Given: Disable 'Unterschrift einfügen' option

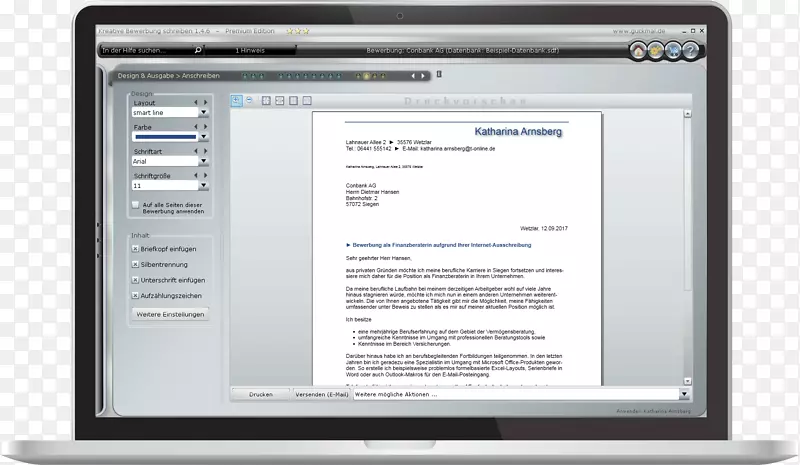Looking at the screenshot, I should point(136,280).
